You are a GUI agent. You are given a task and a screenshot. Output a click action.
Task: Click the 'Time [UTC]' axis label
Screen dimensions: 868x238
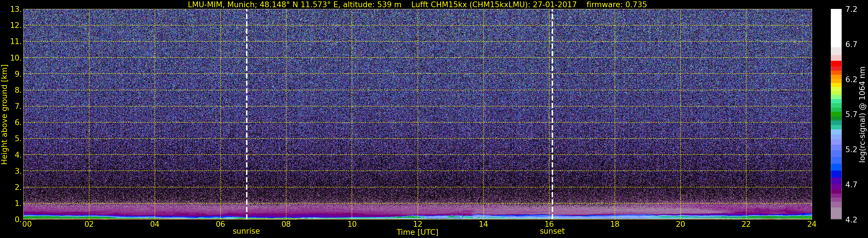(x=417, y=232)
